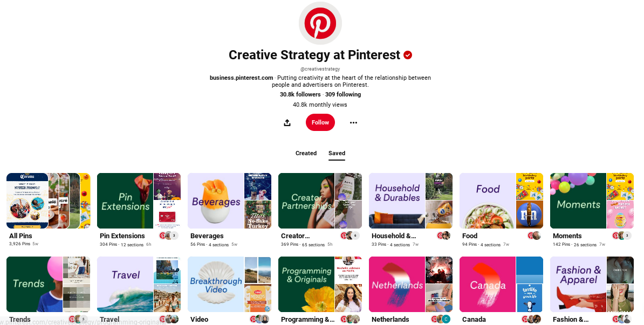This screenshot has height=325, width=644.
Task: Click the red verified checkmark badge
Action: (x=407, y=55)
